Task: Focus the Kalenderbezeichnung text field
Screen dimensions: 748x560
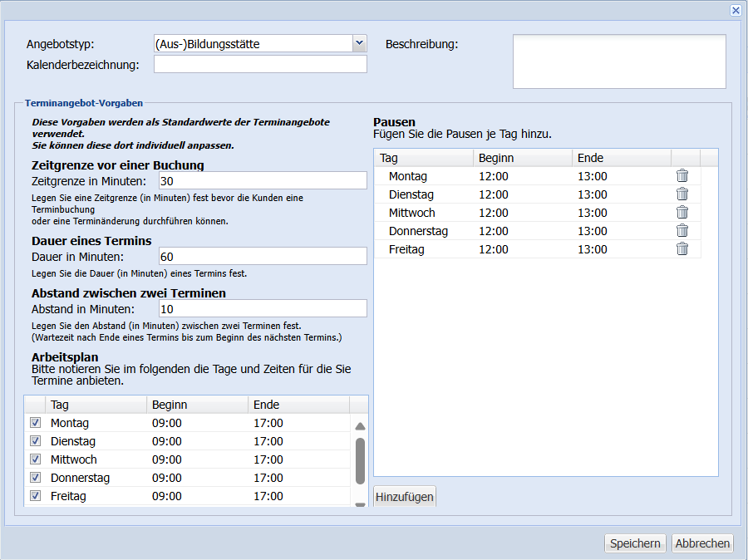Action: tap(260, 65)
